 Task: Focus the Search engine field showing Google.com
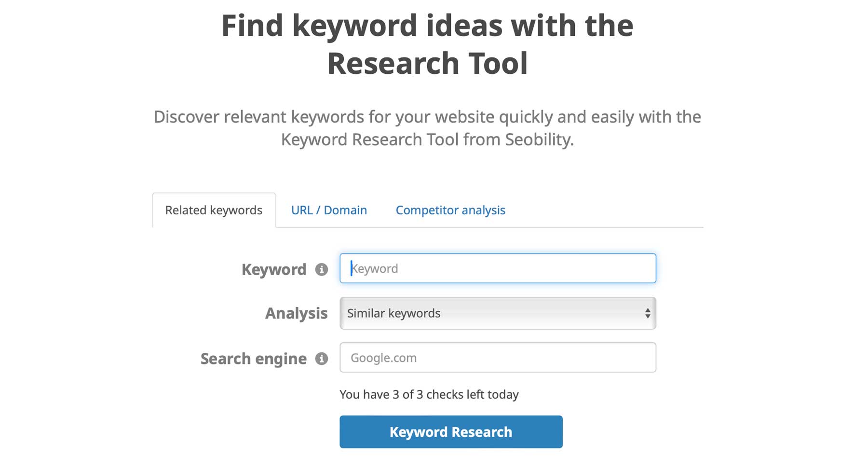tap(498, 357)
